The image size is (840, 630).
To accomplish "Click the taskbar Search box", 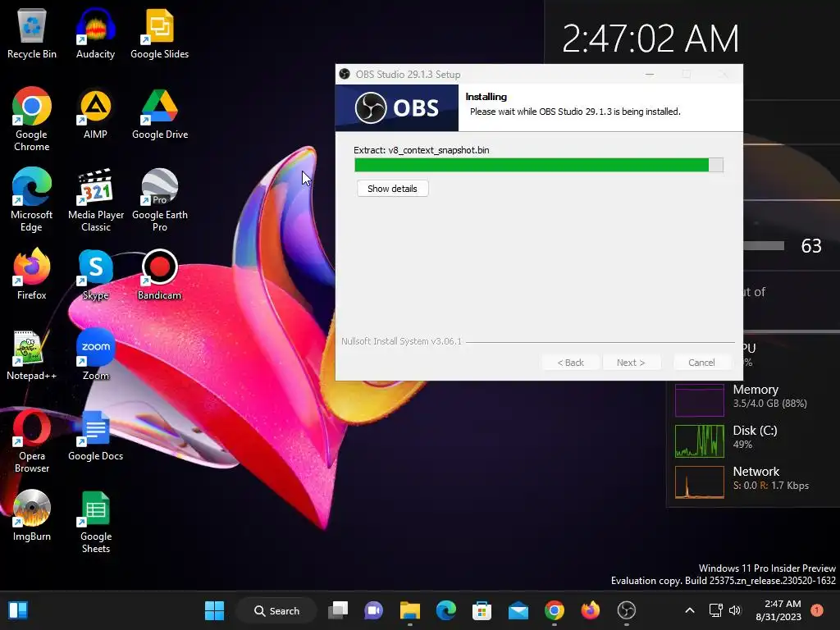I will coord(277,610).
